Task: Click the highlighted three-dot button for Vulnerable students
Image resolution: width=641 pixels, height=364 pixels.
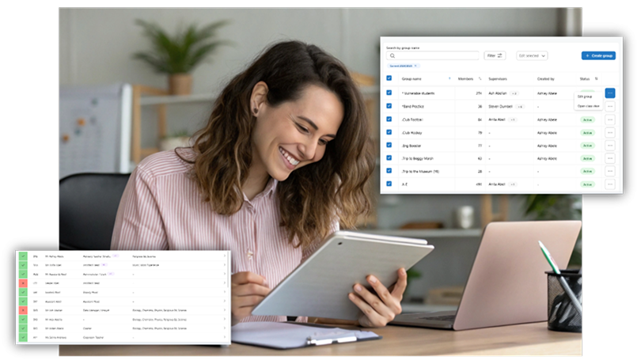Action: 609,93
